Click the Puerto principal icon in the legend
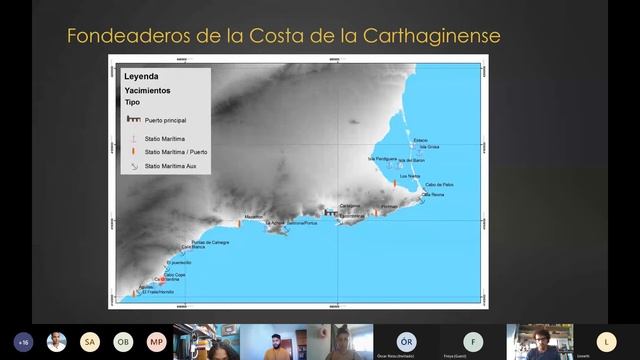The image size is (640, 360). pyautogui.click(x=133, y=119)
